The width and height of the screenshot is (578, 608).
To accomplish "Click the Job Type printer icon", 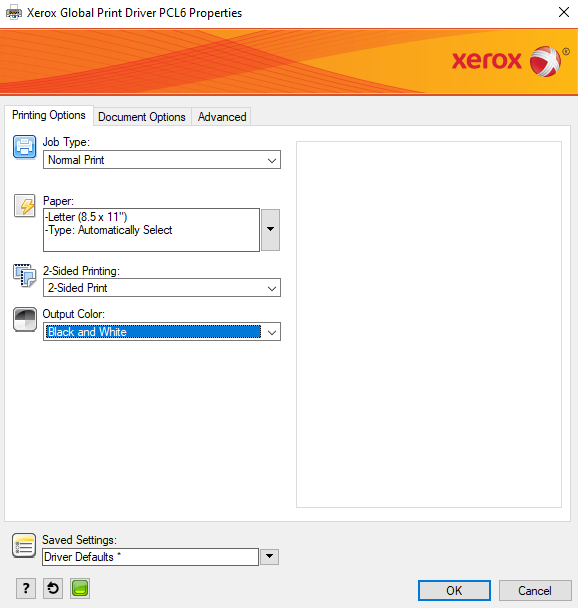I will pyautogui.click(x=24, y=147).
